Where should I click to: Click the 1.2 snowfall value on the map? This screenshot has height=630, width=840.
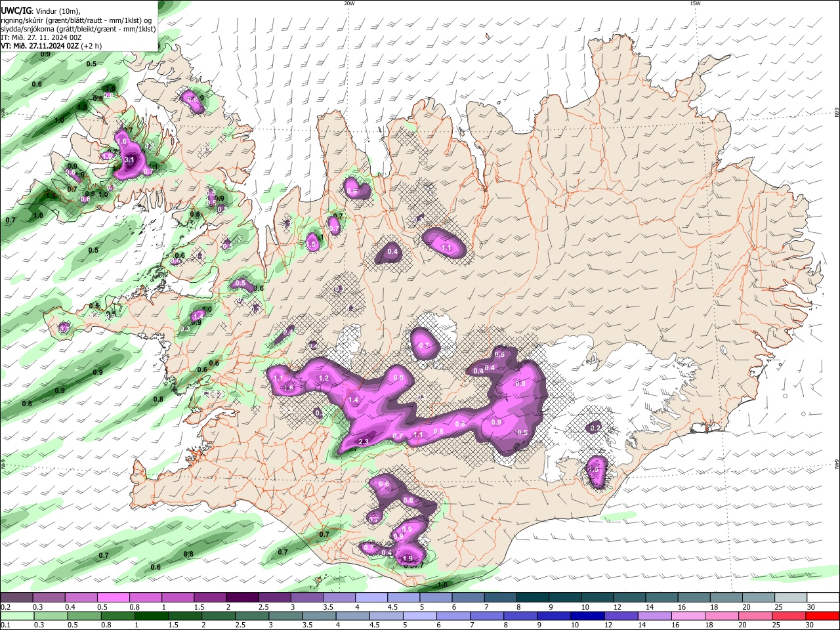(324, 379)
